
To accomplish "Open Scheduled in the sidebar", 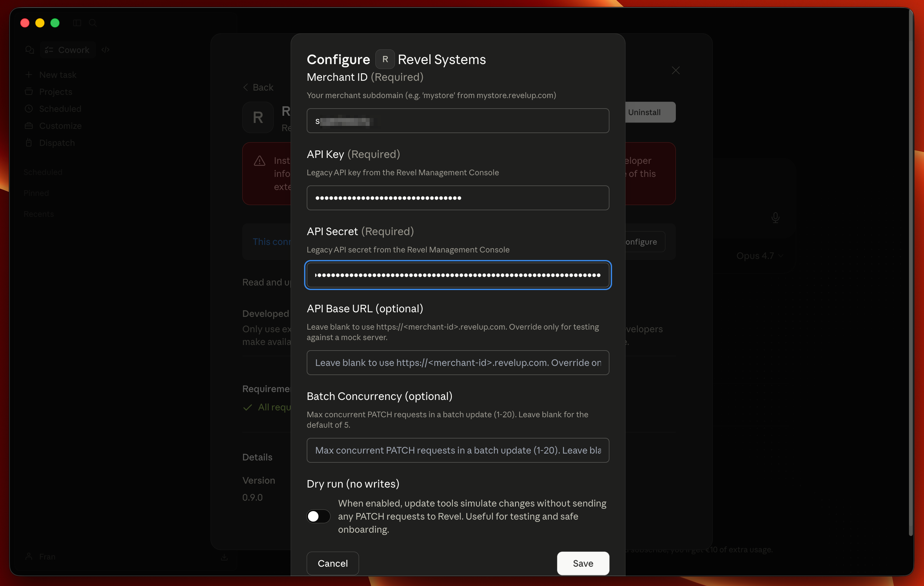I will 60,109.
